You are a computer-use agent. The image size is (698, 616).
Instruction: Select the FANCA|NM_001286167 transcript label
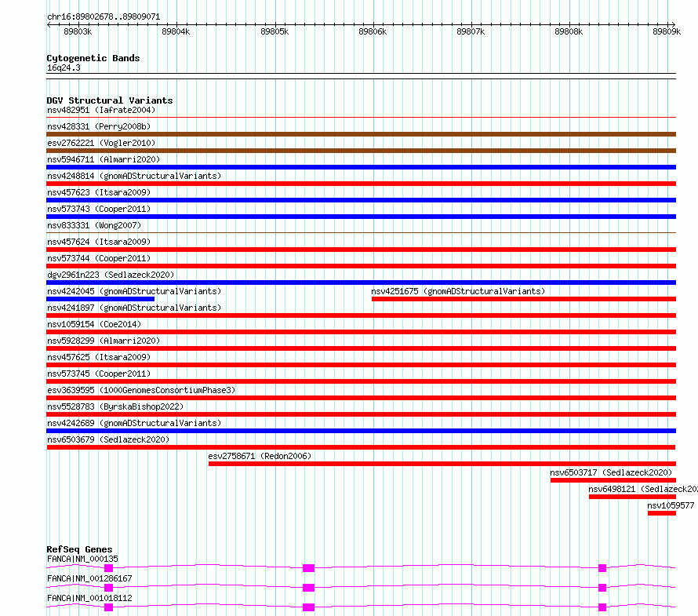click(x=89, y=578)
